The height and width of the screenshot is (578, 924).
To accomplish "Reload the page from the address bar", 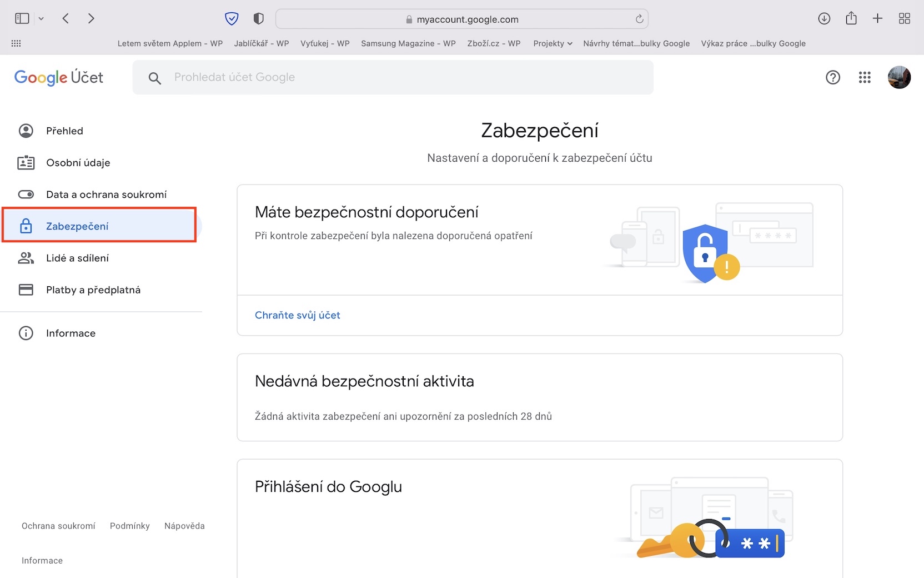I will (x=640, y=19).
